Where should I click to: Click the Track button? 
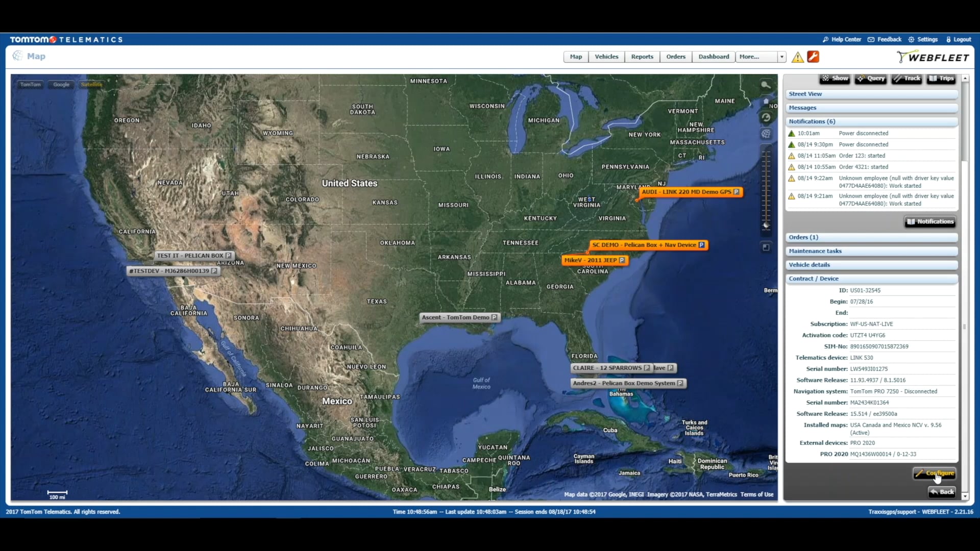pos(907,79)
